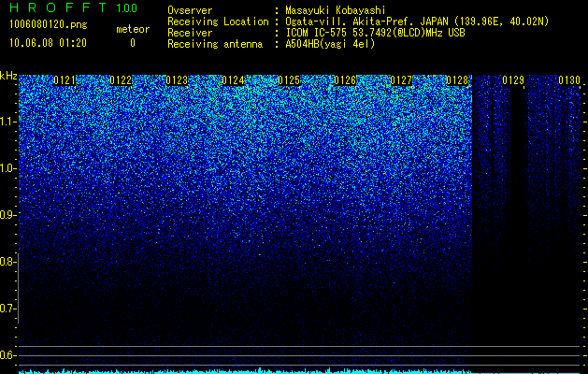Select the 0126 time marker
588x374 pixels.
click(345, 80)
